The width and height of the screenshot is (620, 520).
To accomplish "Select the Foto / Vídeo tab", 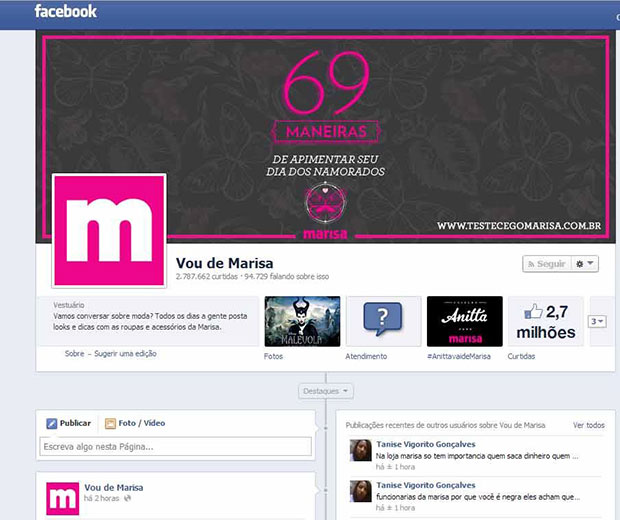I will tap(135, 423).
